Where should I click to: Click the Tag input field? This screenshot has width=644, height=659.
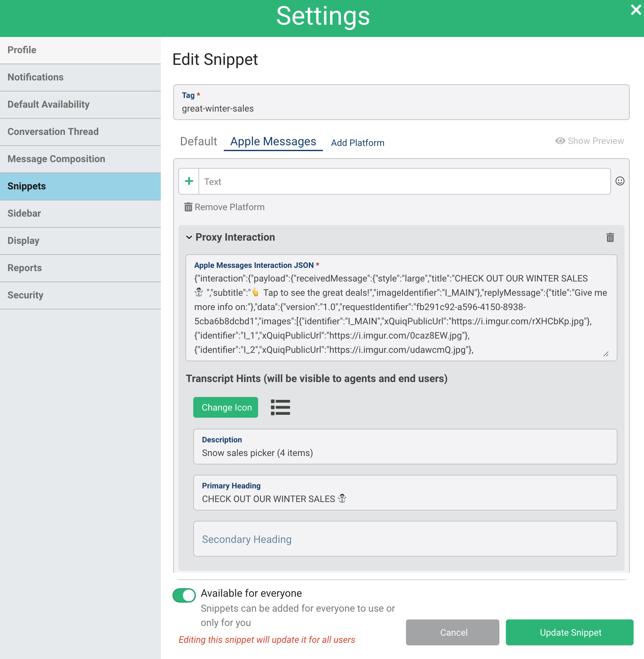click(401, 108)
